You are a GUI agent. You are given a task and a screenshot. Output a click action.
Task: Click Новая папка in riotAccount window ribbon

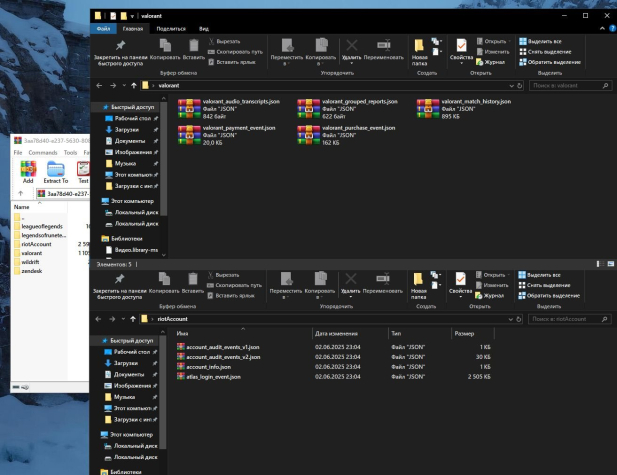(x=419, y=285)
